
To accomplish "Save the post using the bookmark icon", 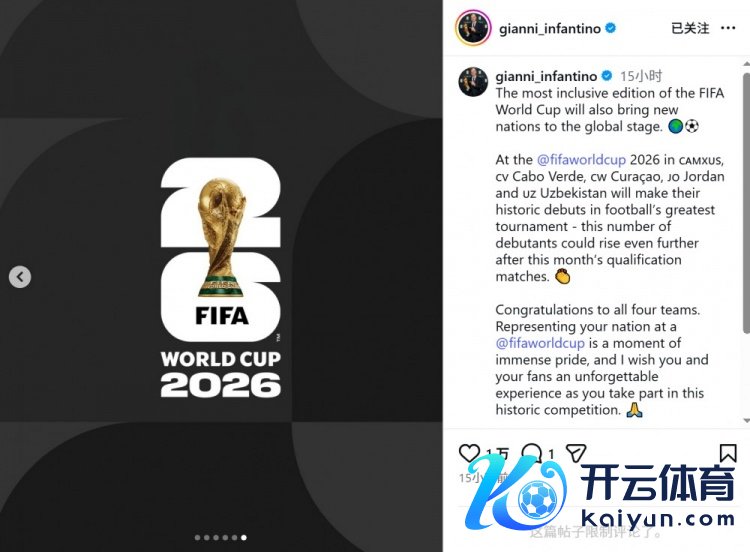I will click(728, 453).
